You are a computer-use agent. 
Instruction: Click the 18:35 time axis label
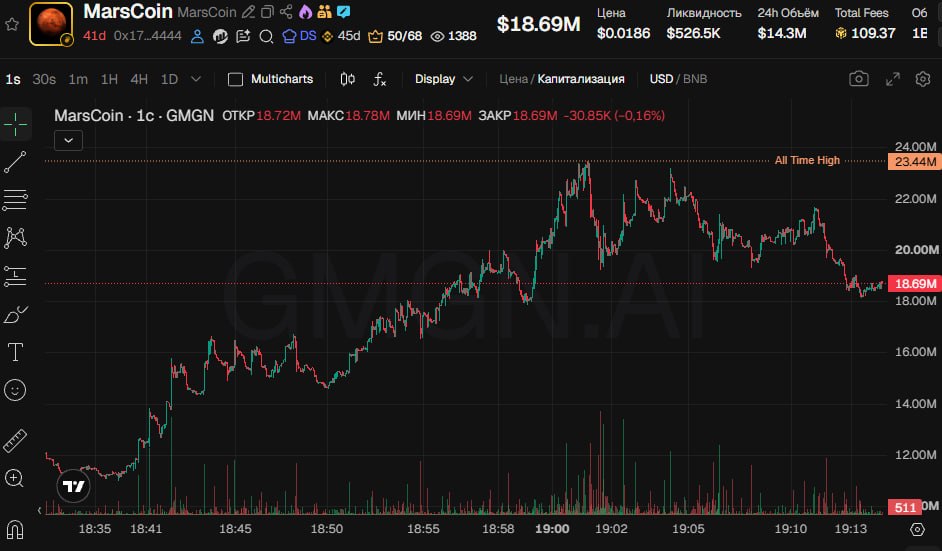(95, 529)
